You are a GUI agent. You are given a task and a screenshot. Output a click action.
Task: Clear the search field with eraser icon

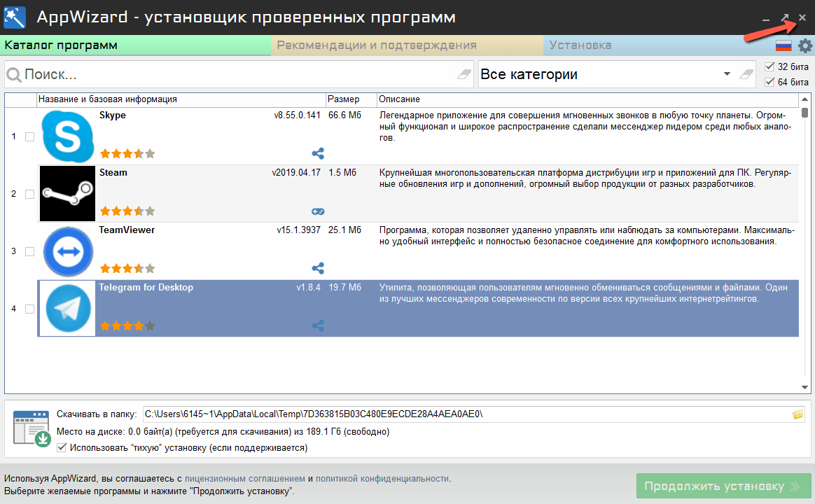tap(464, 74)
